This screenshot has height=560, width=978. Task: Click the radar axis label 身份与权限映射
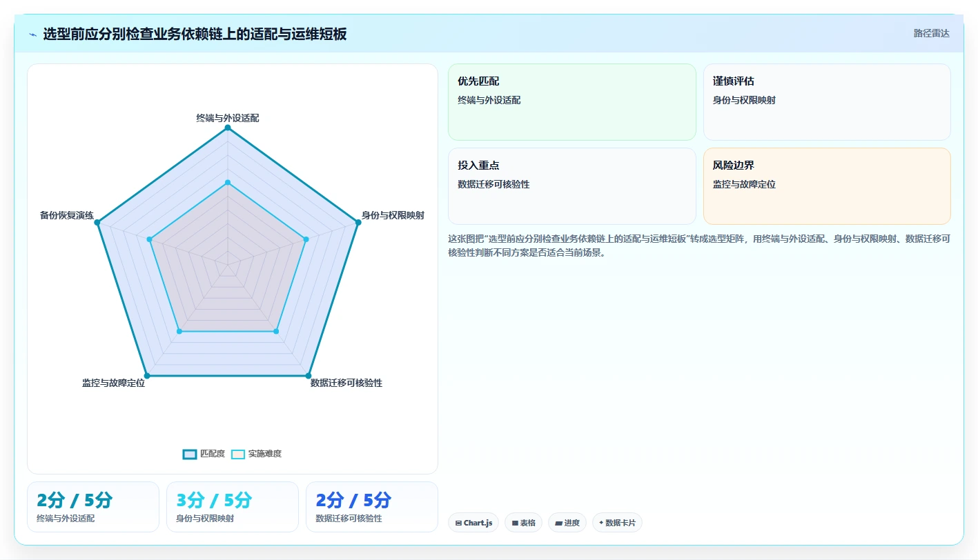point(393,215)
